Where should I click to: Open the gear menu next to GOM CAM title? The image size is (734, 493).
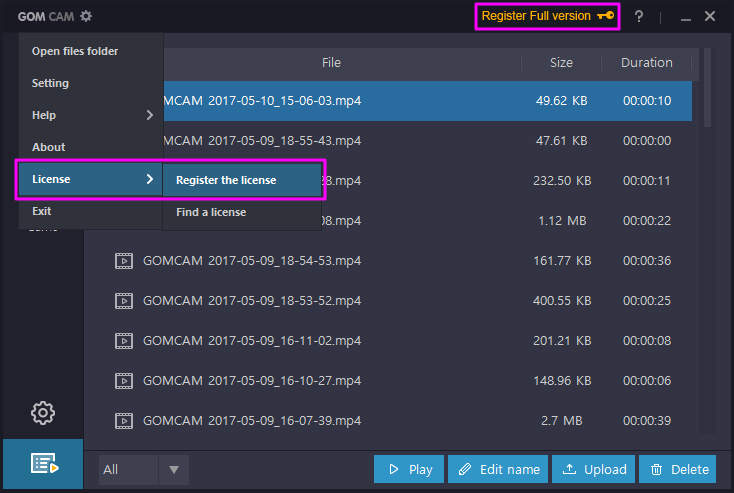[x=86, y=16]
